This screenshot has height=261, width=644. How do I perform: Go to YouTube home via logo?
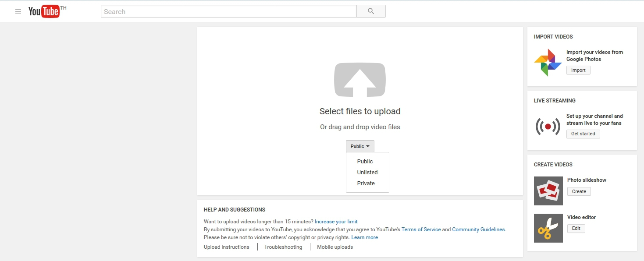44,11
